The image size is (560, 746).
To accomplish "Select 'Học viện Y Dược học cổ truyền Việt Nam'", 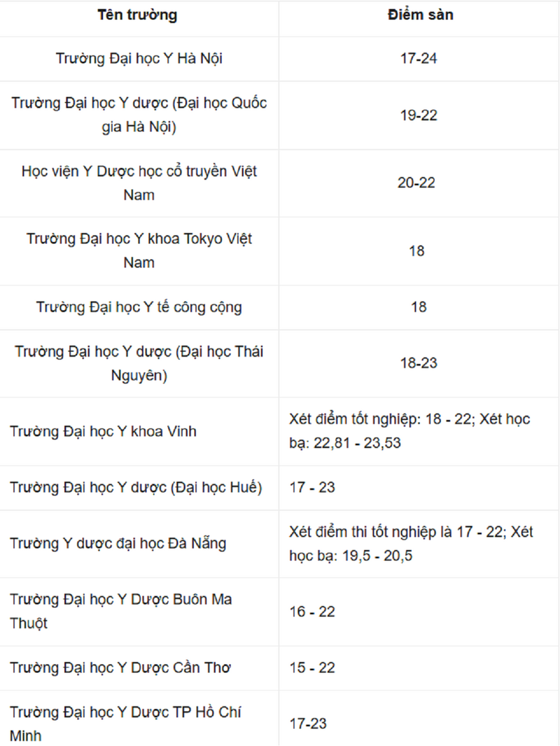I will coord(139,183).
